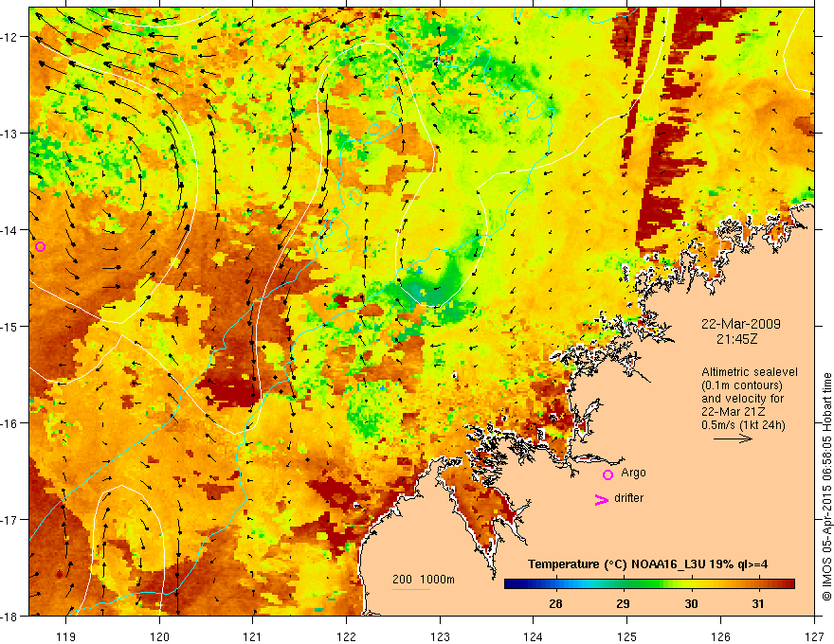Click longitude axis label 121
834x644 pixels.
click(253, 636)
